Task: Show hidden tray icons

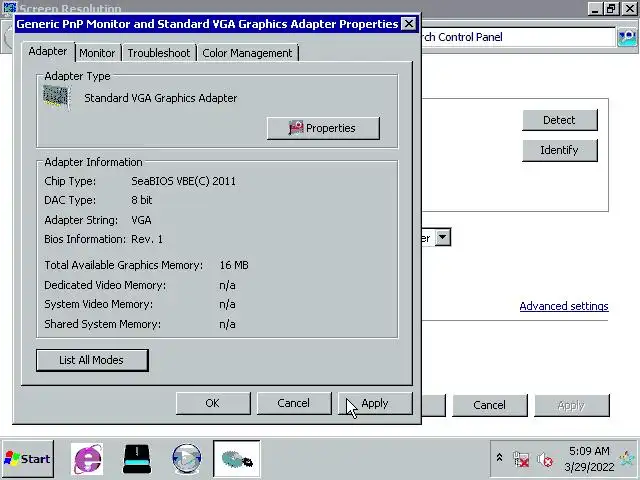Action: click(499, 458)
